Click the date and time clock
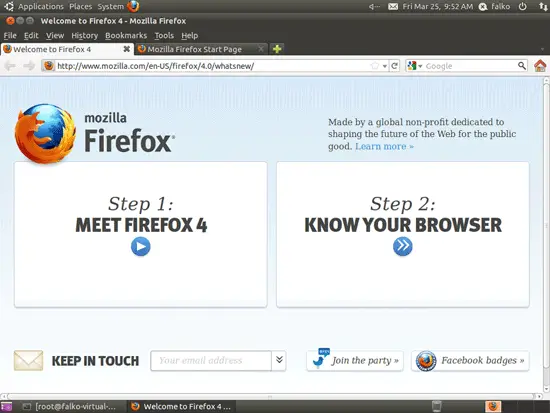 (437, 7)
